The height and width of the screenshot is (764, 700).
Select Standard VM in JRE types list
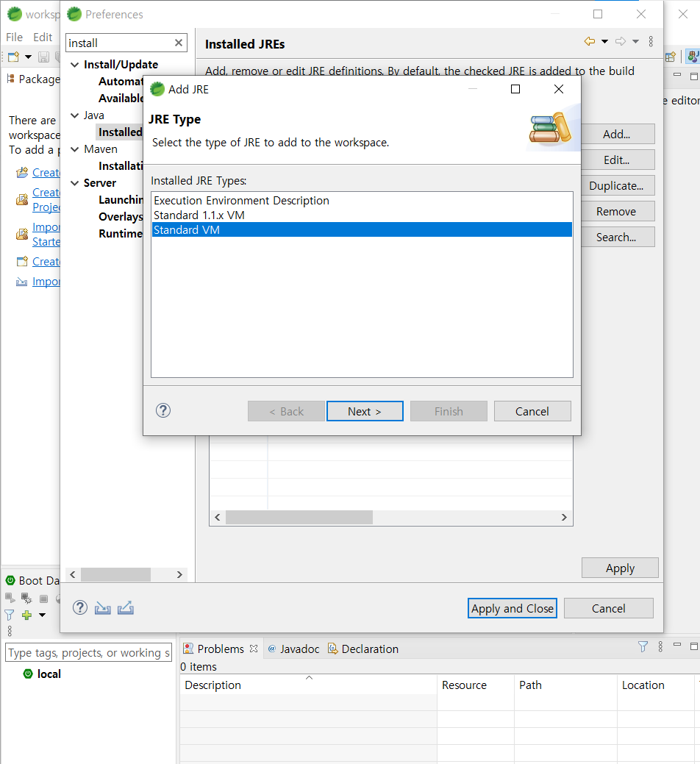362,229
